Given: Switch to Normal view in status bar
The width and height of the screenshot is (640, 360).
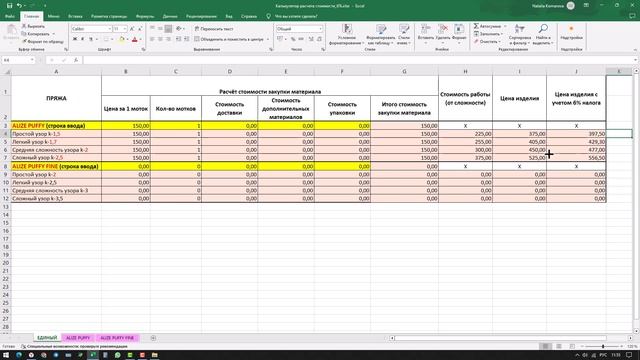Looking at the screenshot, I should pos(545,346).
